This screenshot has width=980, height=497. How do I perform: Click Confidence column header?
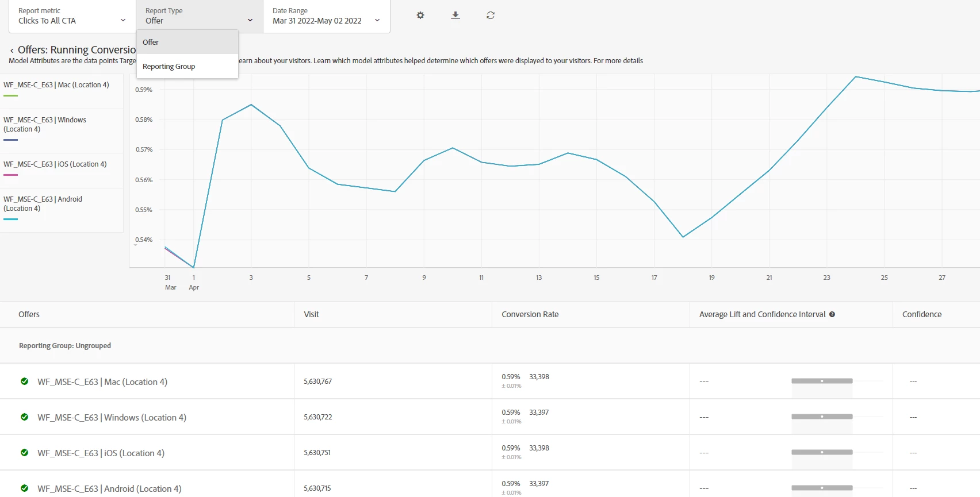tap(922, 314)
